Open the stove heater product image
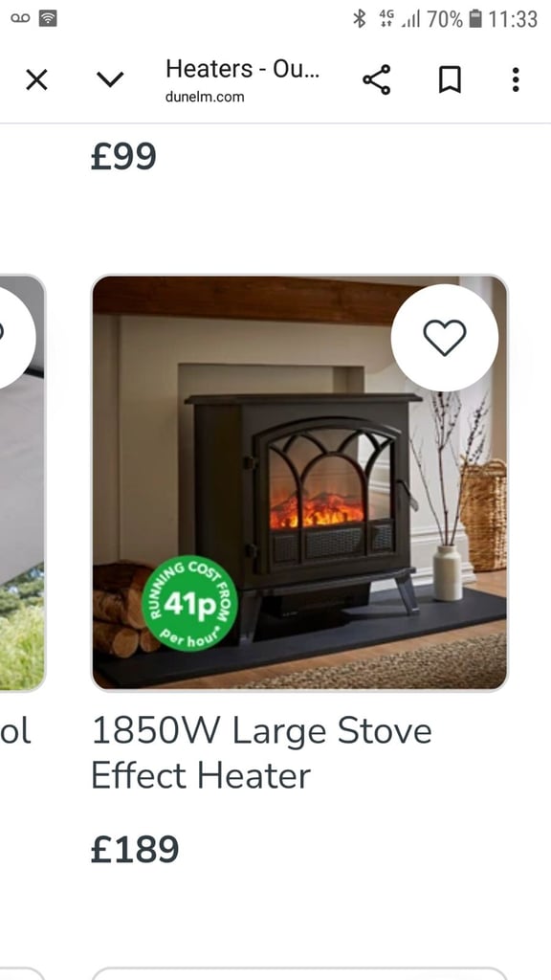Image resolution: width=551 pixels, height=980 pixels. 299,482
